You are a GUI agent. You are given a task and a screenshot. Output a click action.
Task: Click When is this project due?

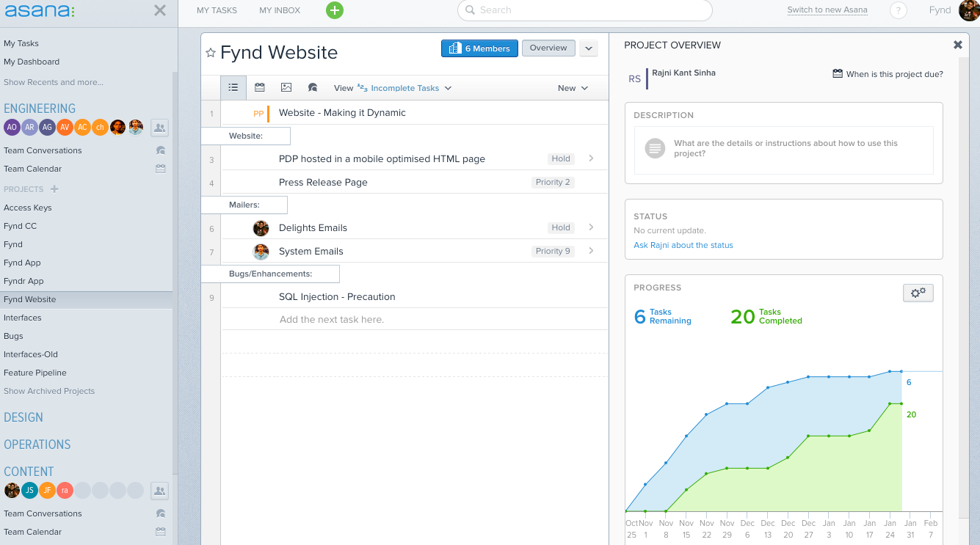click(888, 74)
